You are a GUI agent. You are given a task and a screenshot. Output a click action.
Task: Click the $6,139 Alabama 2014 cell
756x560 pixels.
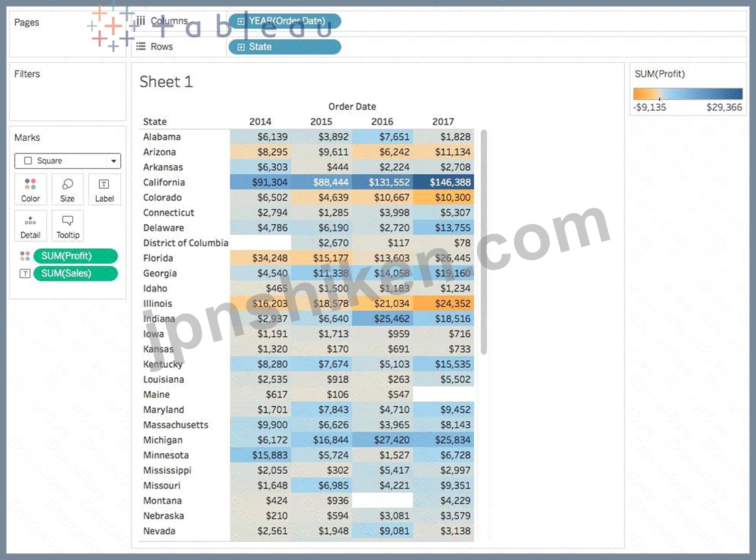[261, 137]
